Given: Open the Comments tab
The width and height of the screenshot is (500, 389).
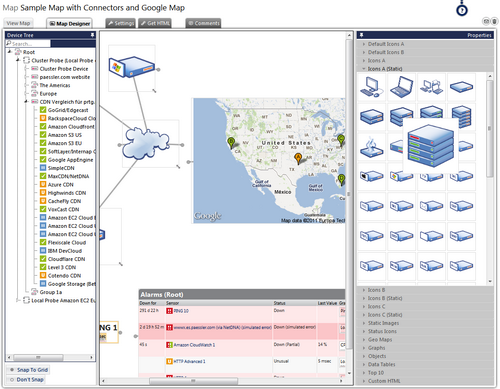Looking at the screenshot, I should pyautogui.click(x=203, y=23).
